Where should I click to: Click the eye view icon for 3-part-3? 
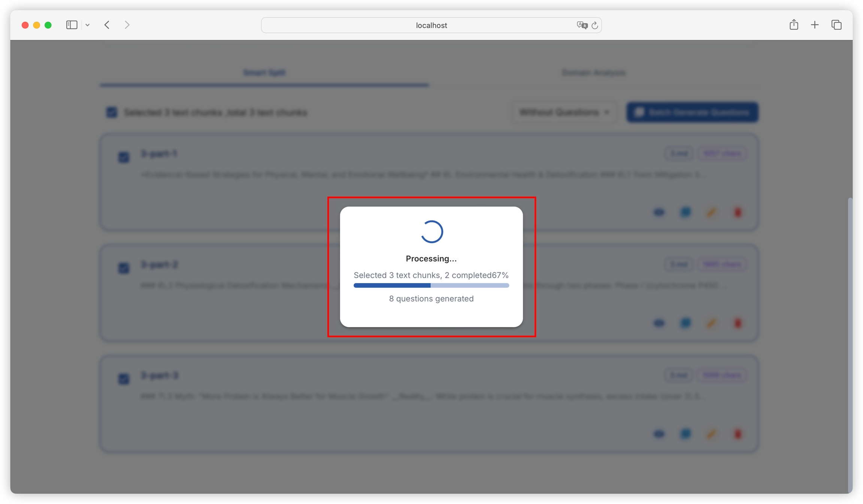pos(659,434)
